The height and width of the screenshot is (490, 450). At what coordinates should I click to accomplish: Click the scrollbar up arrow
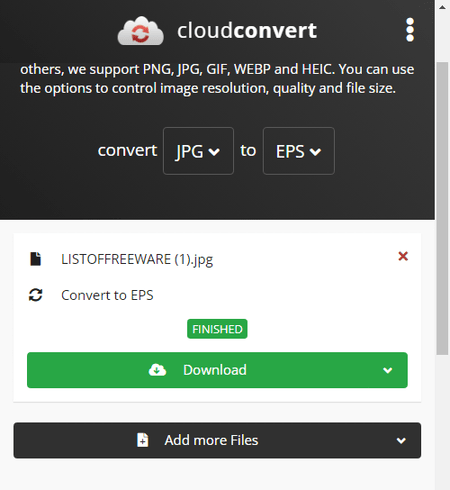[x=443, y=7]
